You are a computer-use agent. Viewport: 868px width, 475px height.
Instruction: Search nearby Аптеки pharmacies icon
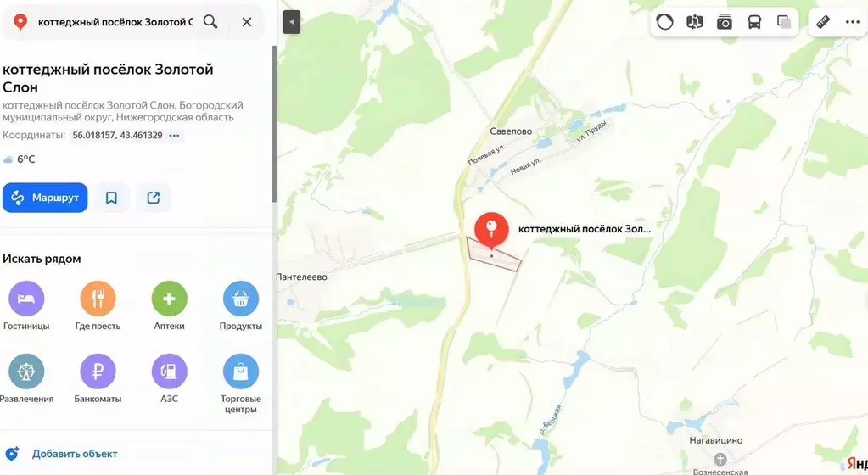click(170, 299)
